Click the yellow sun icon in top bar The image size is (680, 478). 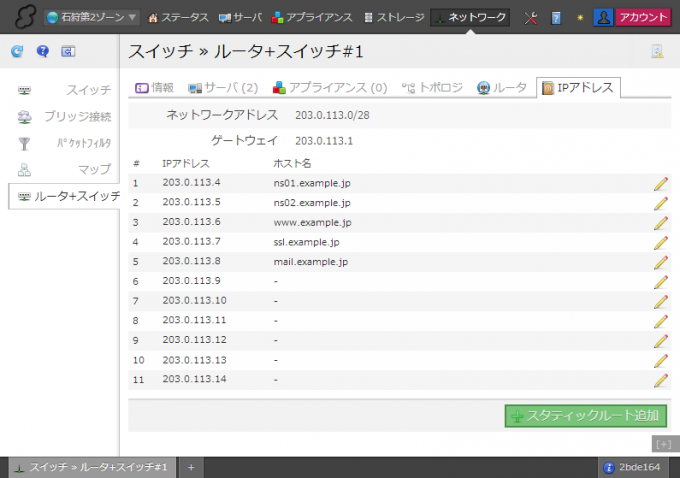(x=577, y=17)
